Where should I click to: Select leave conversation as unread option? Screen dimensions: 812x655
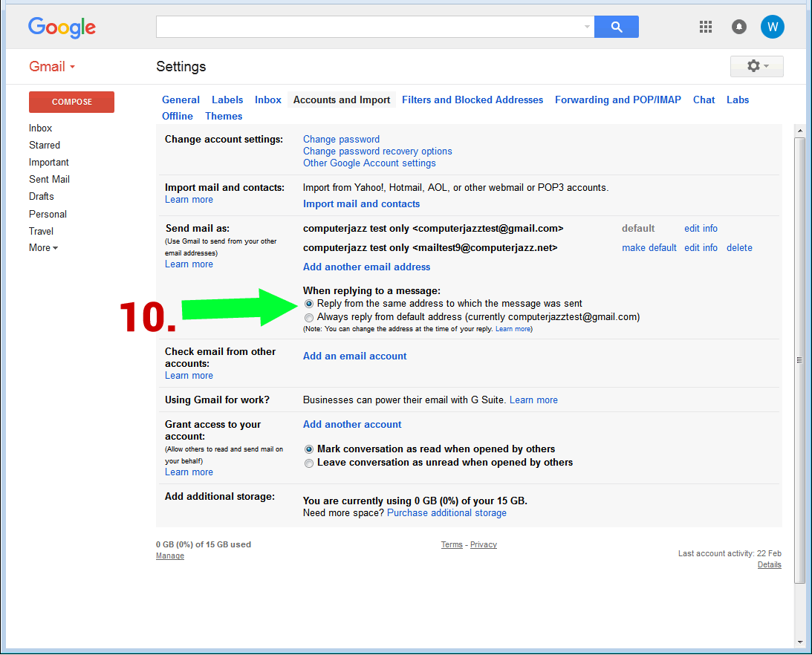pos(308,463)
